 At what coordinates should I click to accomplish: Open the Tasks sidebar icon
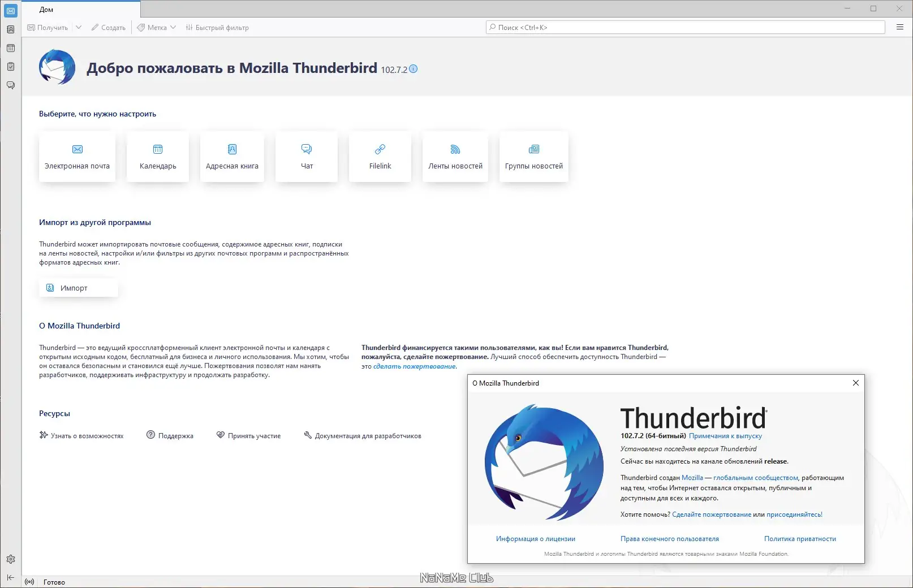[11, 67]
